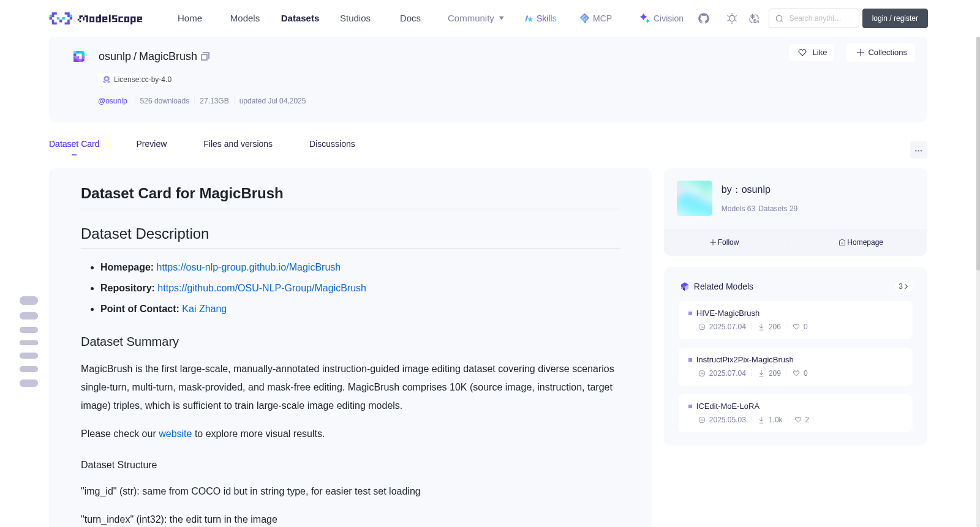Viewport: 980px width, 527px height.
Task: Follow the osunlp organization
Action: click(x=725, y=242)
